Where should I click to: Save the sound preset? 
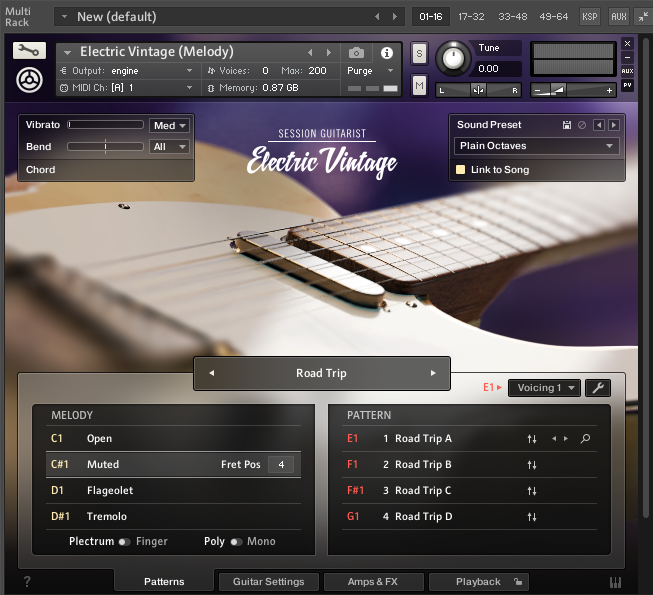(567, 125)
